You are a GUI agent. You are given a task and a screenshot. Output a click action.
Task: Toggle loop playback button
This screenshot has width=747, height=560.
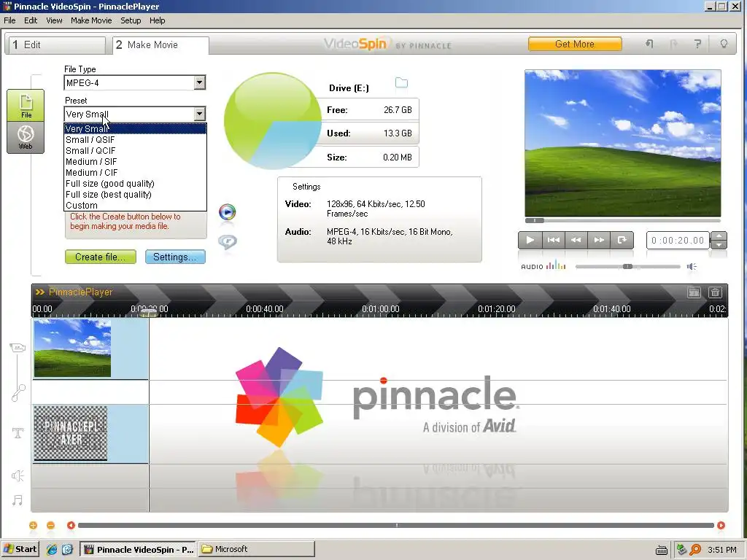pos(622,240)
